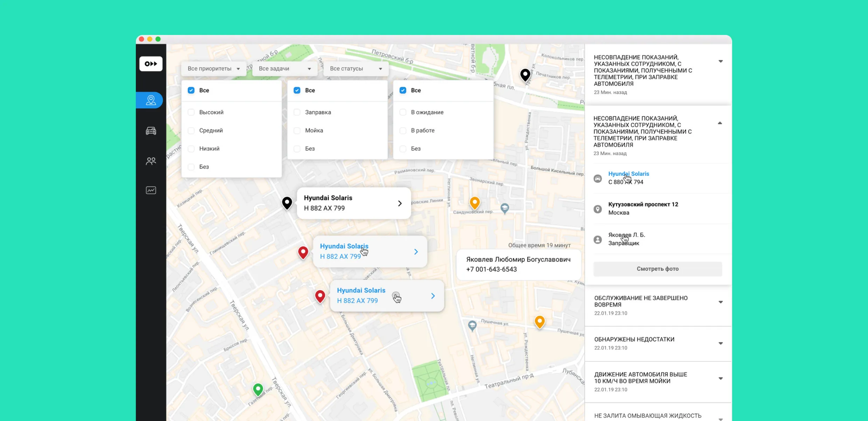Open the middle blue Hyundai Solaris map card

coord(370,251)
